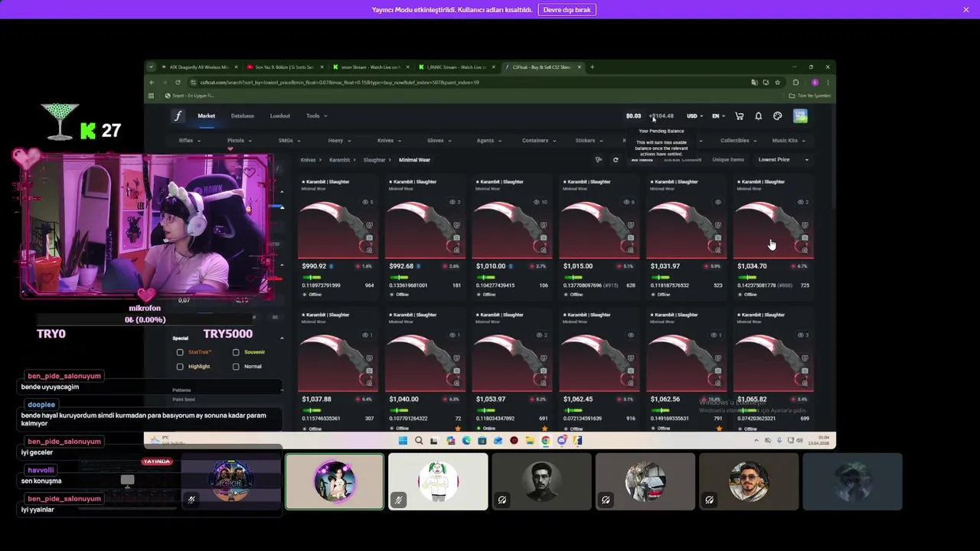Screen dimensions: 980x551
Task: Expand the SMGs category dropdown
Action: point(289,141)
